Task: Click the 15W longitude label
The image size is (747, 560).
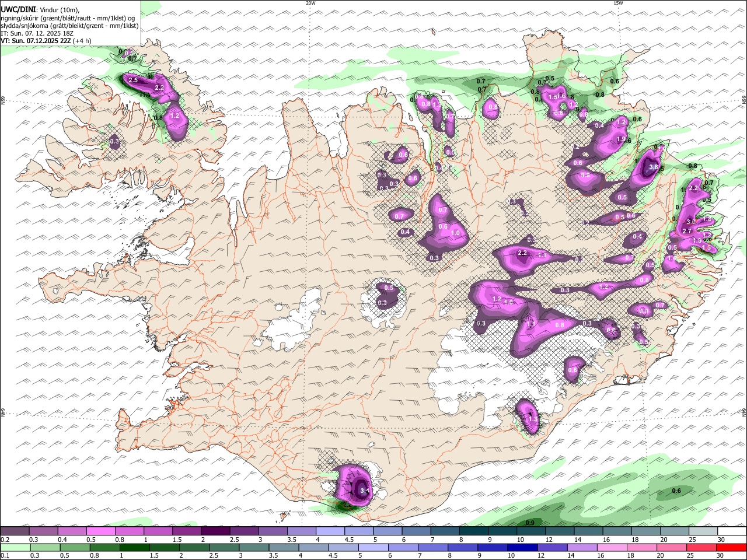Action: (x=618, y=3)
